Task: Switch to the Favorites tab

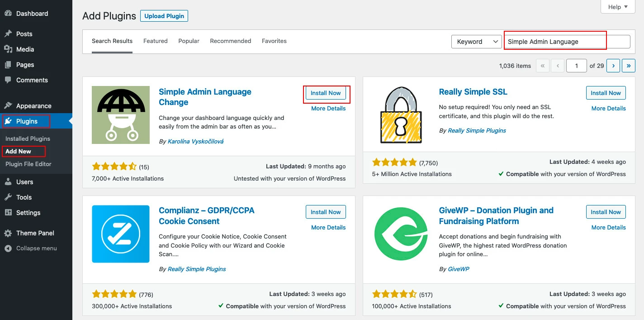Action: [x=275, y=41]
